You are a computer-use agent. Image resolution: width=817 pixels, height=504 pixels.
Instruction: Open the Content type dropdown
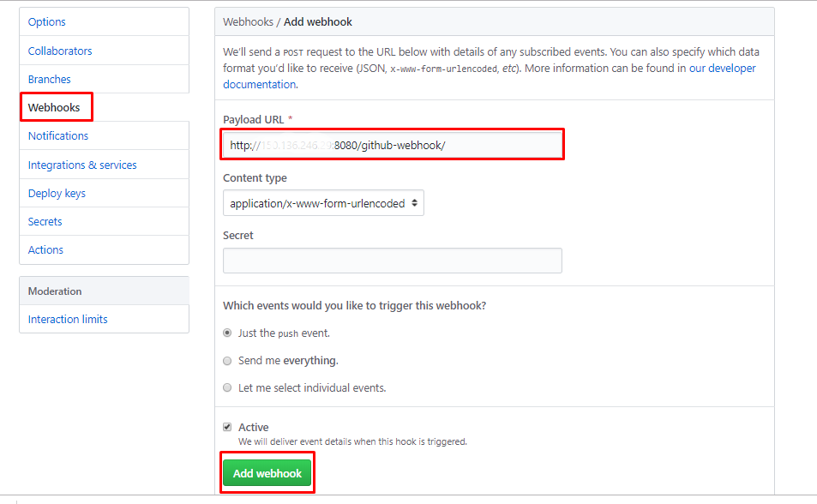click(x=323, y=202)
